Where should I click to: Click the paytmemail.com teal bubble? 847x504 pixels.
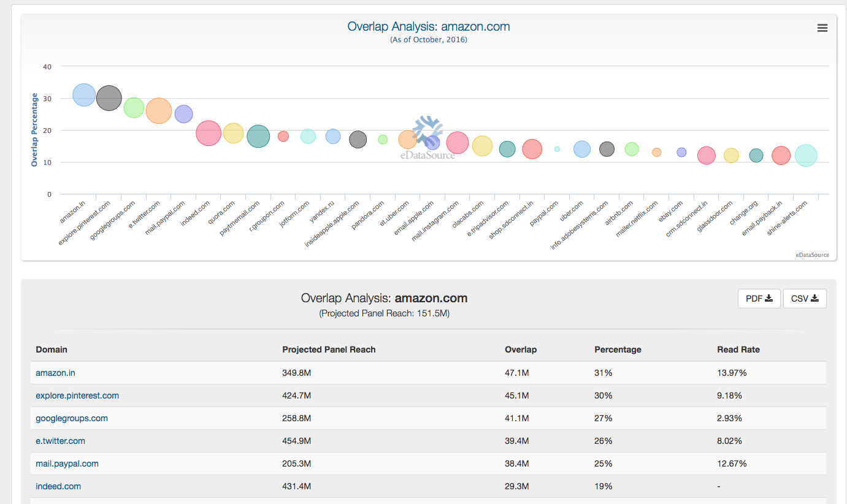(x=258, y=136)
